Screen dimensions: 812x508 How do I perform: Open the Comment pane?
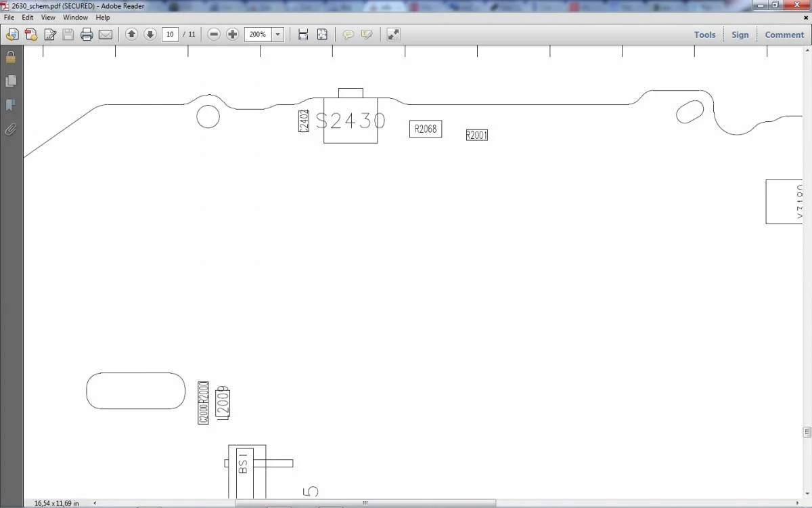coord(784,35)
